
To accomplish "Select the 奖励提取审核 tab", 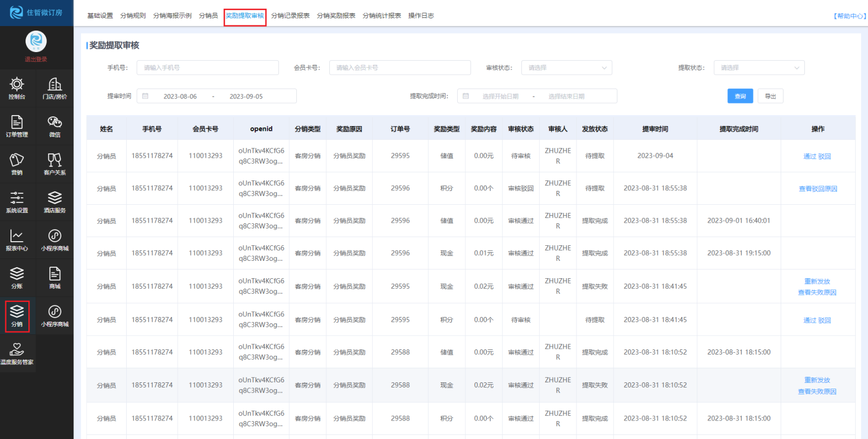I will 245,16.
